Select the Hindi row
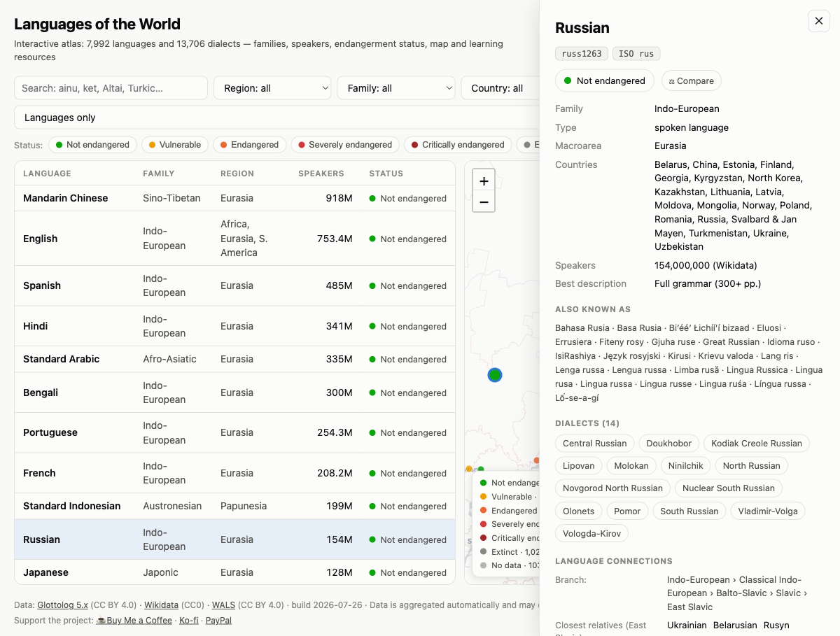 click(x=234, y=326)
